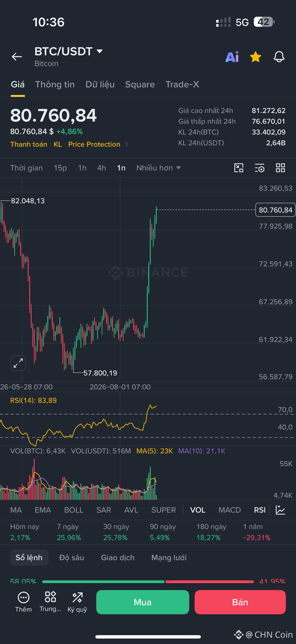296x644 pixels.
Task: Tap the Hôm nay 2,17% performance
Action: click(x=24, y=532)
